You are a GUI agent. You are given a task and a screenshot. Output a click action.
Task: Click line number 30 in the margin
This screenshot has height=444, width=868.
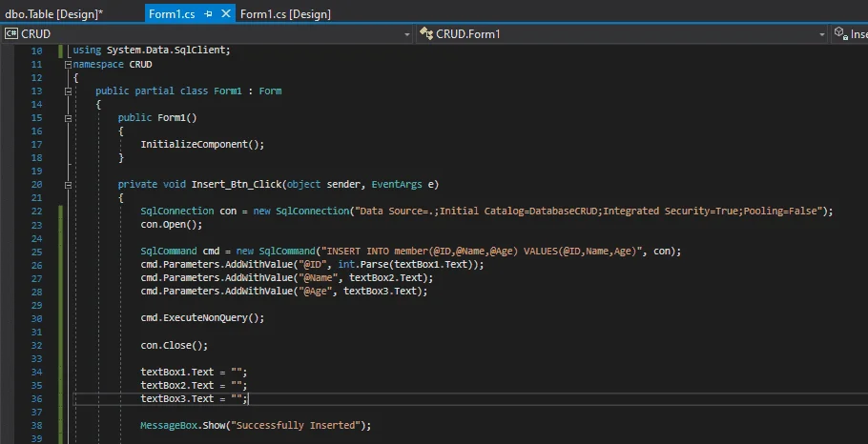[x=36, y=318]
